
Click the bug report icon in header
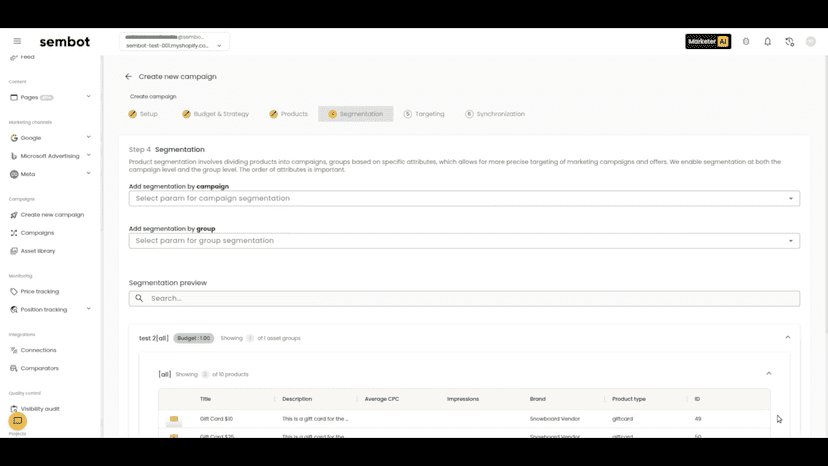coord(746,42)
